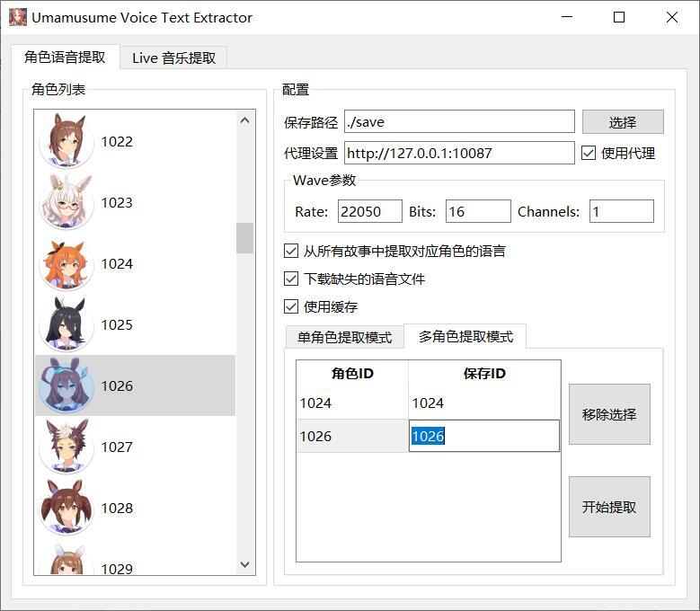Viewport: 700px width, 611px height.
Task: Click 选择 button for save path
Action: (x=623, y=122)
